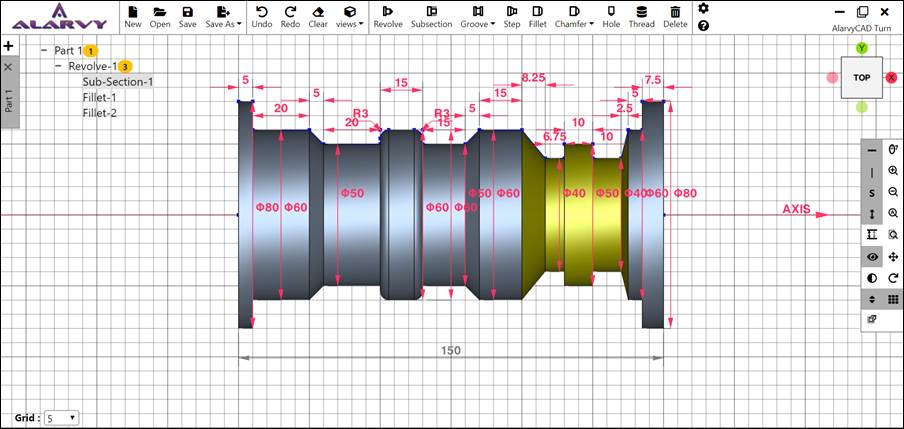The image size is (904, 429).
Task: Click the 8.25 dimension label
Action: click(533, 77)
